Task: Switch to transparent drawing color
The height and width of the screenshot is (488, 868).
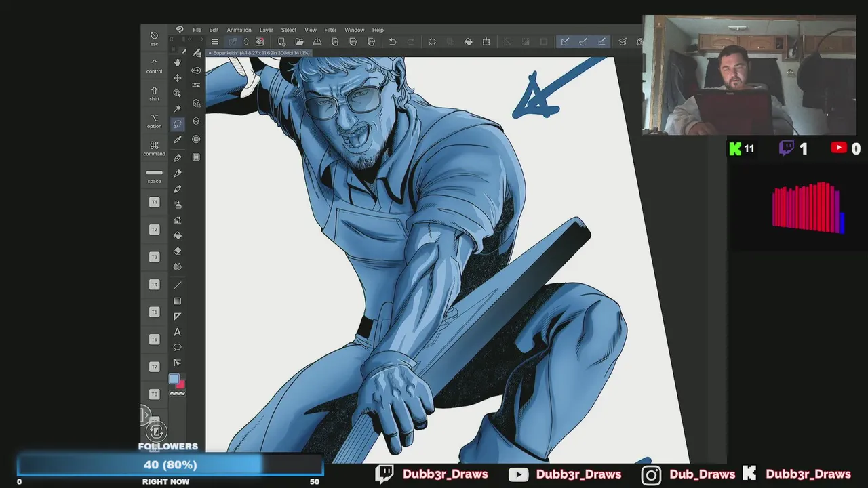Action: tap(177, 393)
